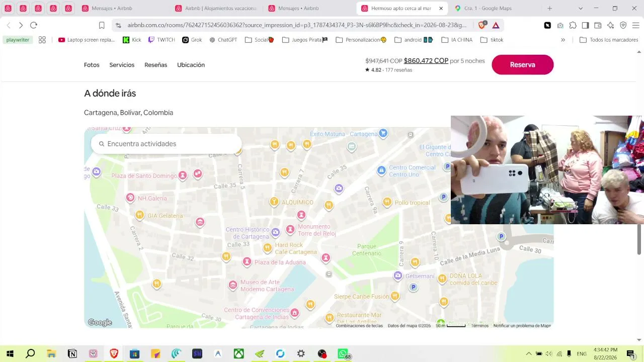Expand the Juegos Pirata bookmarks folder
The width and height of the screenshot is (644, 362).
(305, 40)
